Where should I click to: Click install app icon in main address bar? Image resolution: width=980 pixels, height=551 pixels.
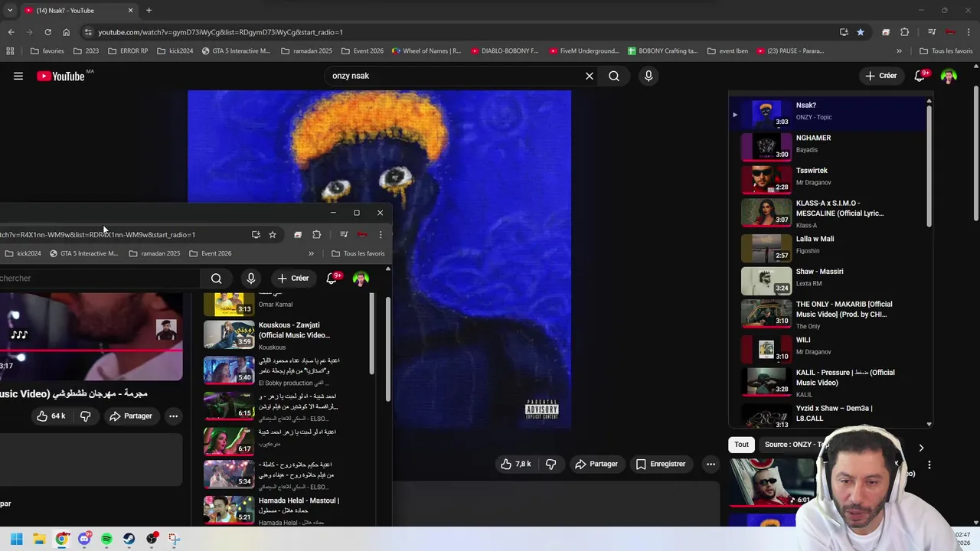[x=844, y=32]
